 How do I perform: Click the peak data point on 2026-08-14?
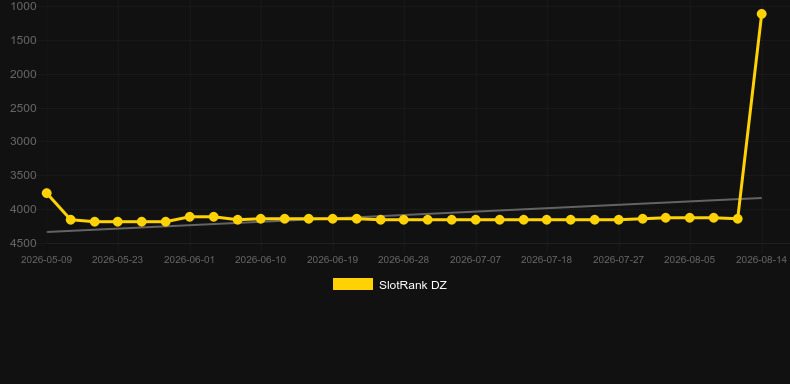coord(761,14)
